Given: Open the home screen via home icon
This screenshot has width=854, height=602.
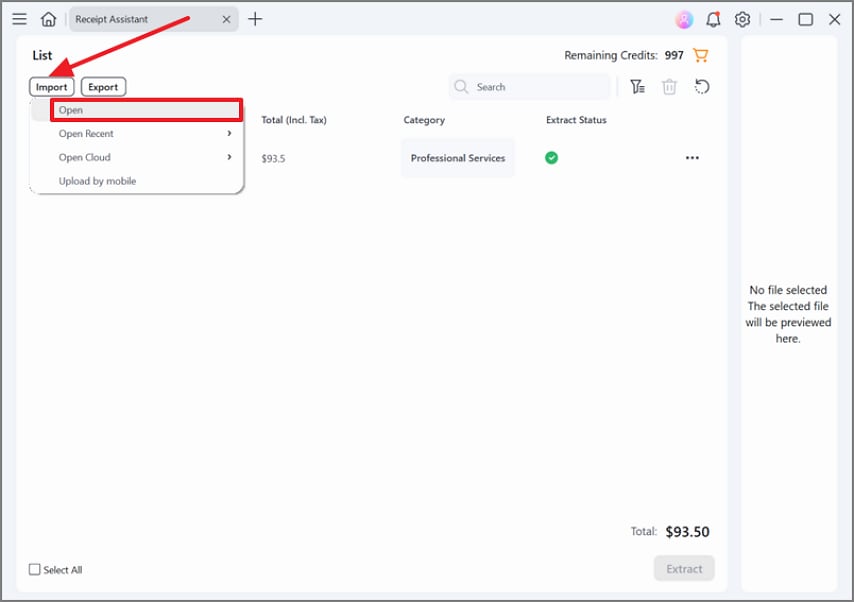Looking at the screenshot, I should pyautogui.click(x=48, y=18).
